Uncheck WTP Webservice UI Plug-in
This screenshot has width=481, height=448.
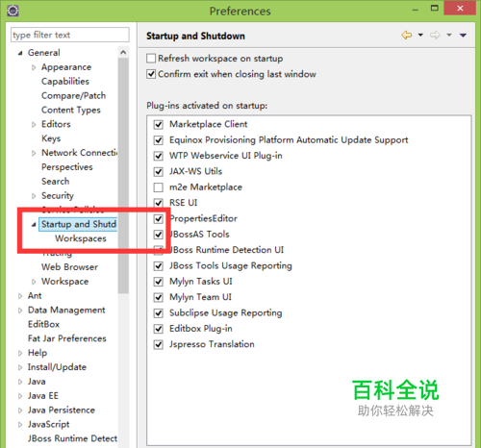click(159, 156)
